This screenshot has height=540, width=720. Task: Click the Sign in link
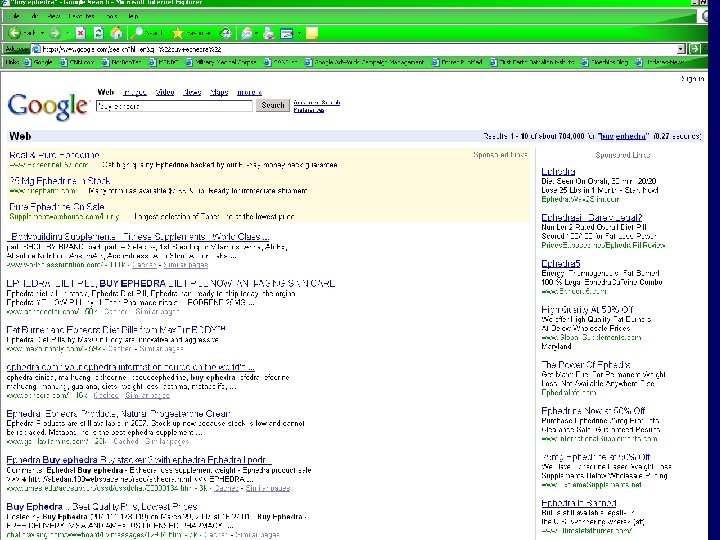pyautogui.click(x=692, y=79)
